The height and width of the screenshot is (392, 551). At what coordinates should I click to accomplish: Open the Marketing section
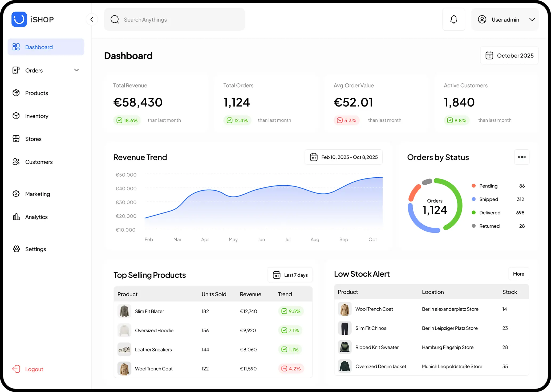37,194
